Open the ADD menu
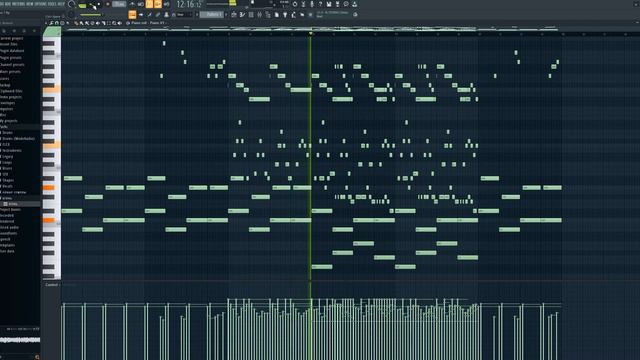This screenshot has height=360, width=640. (x=8, y=4)
